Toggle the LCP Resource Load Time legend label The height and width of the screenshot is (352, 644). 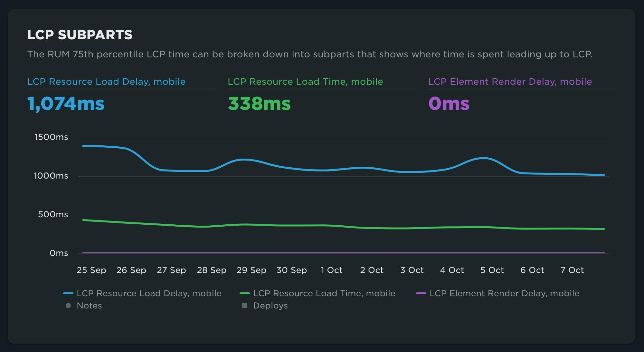point(324,293)
